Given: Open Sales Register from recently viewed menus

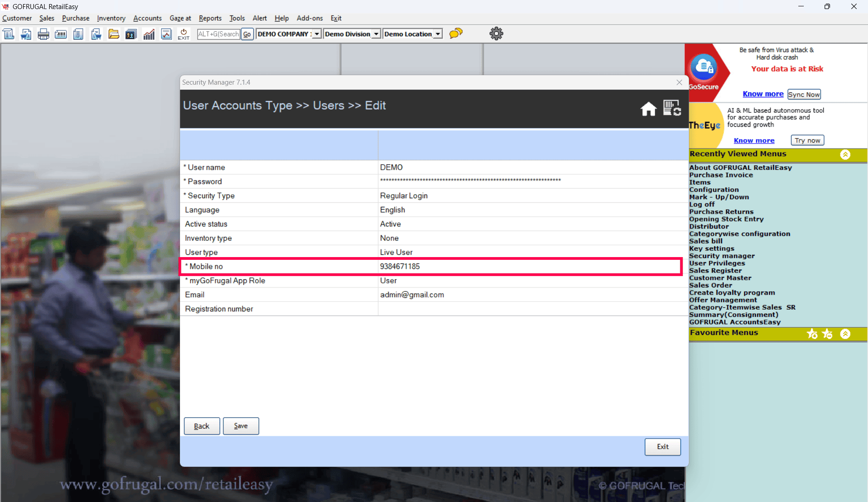Looking at the screenshot, I should pos(716,271).
